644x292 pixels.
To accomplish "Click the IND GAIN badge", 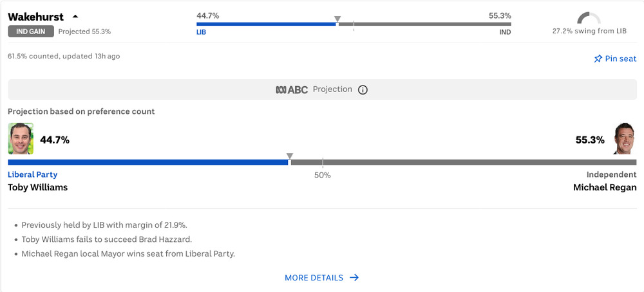I will point(31,31).
